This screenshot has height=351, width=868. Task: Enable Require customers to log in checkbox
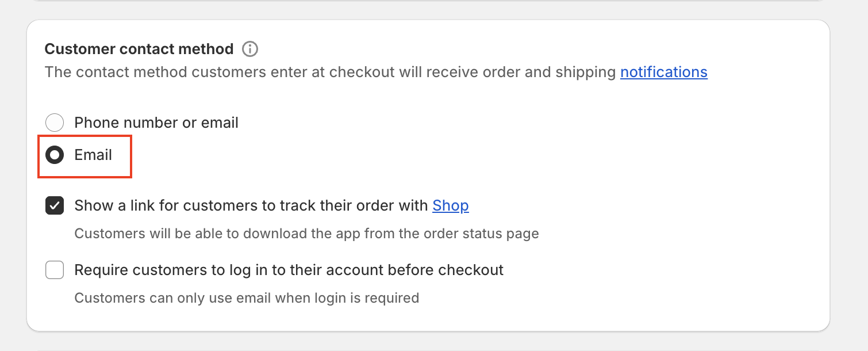coord(55,270)
